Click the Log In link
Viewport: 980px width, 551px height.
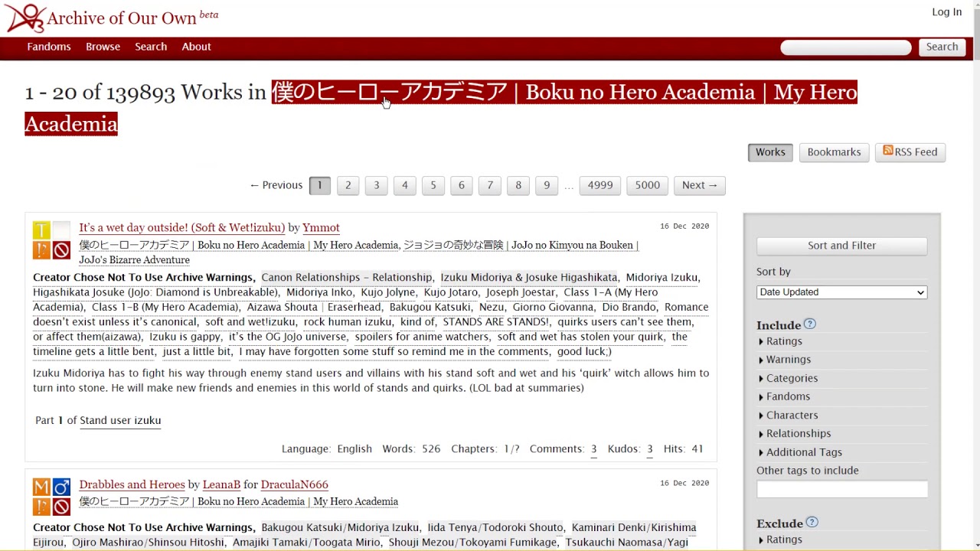[946, 12]
